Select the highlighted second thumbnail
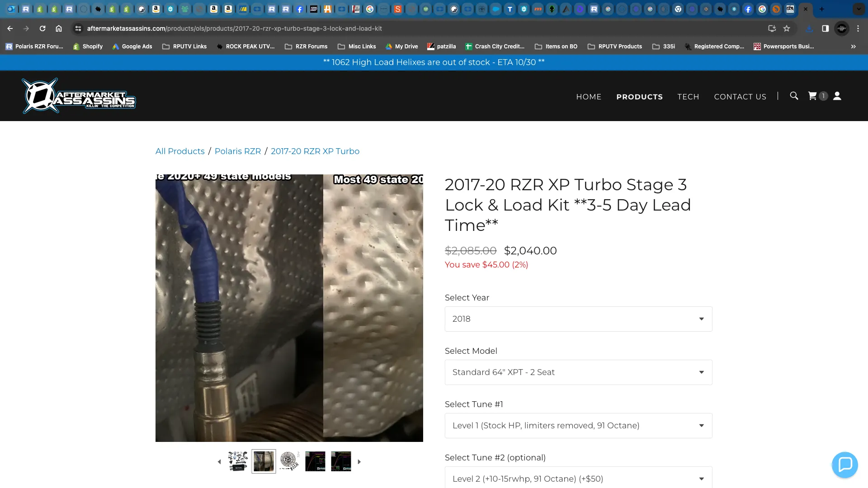The height and width of the screenshot is (488, 868). pyautogui.click(x=264, y=462)
